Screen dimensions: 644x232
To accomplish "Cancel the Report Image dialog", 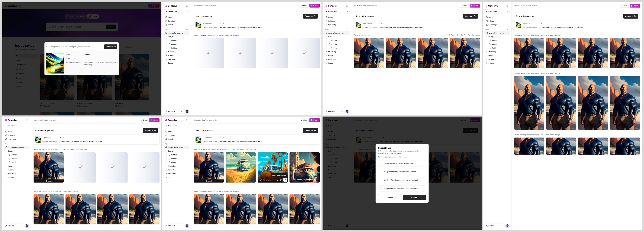I will 389,198.
